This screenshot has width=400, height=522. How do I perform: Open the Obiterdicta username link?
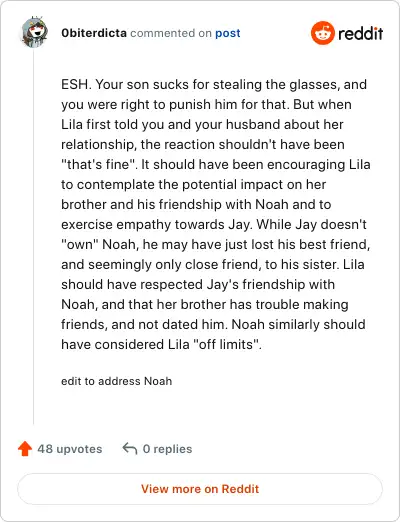[x=94, y=33]
